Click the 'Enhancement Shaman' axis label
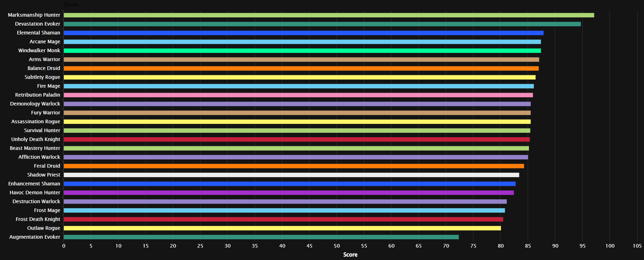The height and width of the screenshot is (260, 644). pos(34,184)
